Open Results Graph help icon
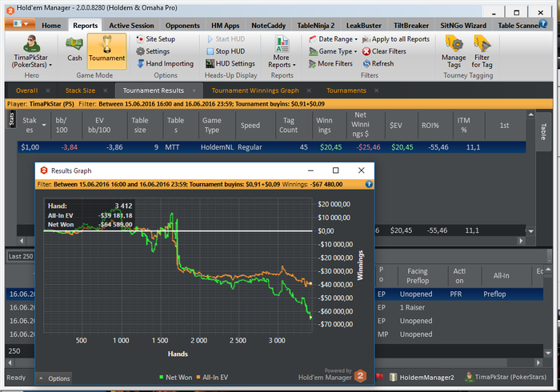This screenshot has height=392, width=560. point(369,184)
